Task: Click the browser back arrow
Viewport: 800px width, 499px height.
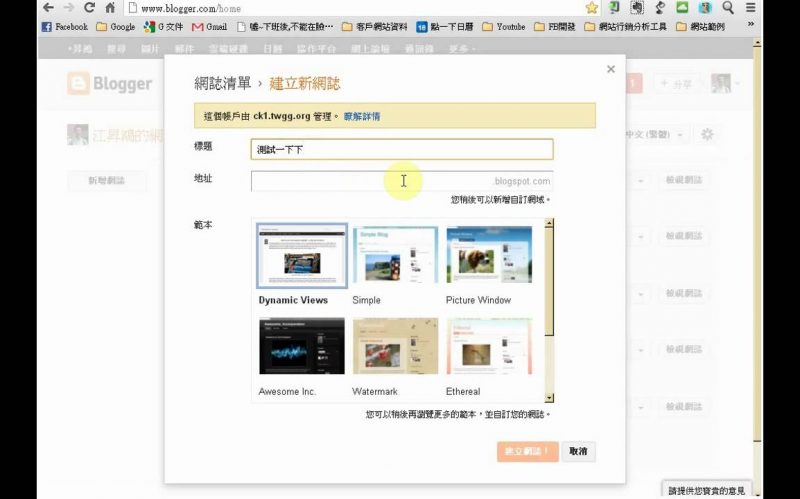Action: (48, 8)
